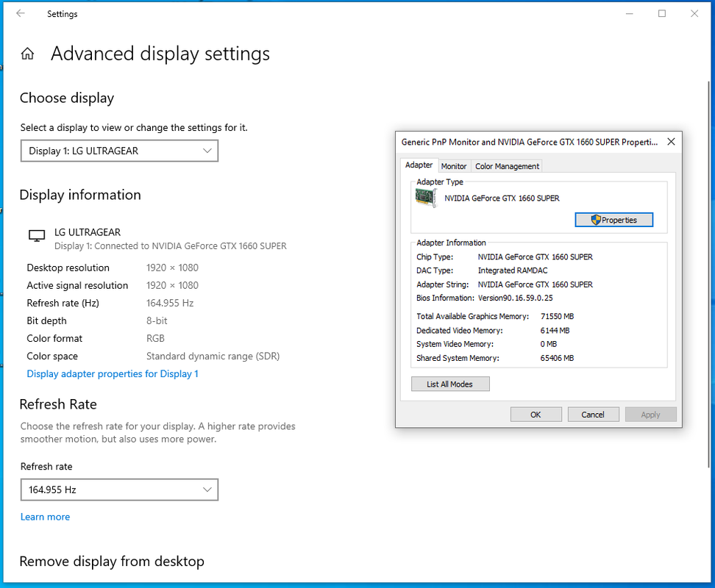Click the Settings page vertical scrollbar
Image resolution: width=715 pixels, height=588 pixels.
[x=708, y=273]
